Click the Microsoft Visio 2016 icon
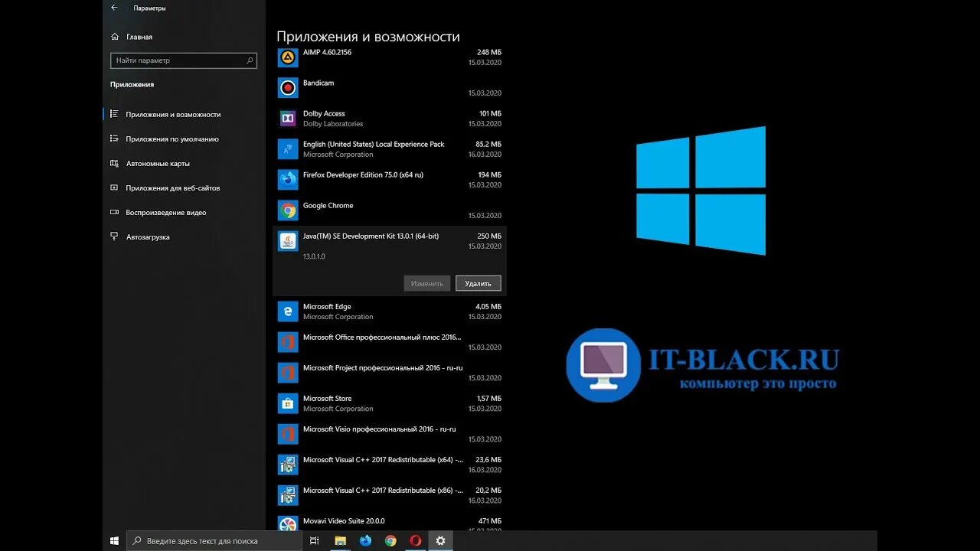 [288, 434]
